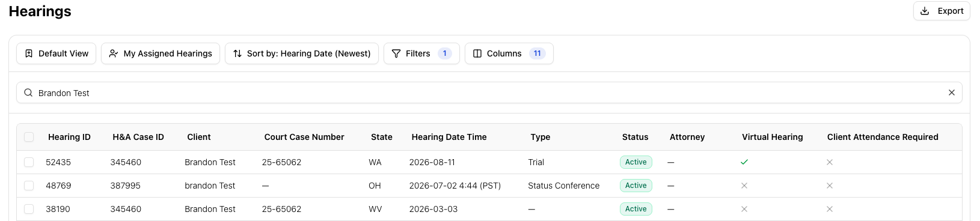
Task: Open the Filters panel
Action: (x=421, y=53)
